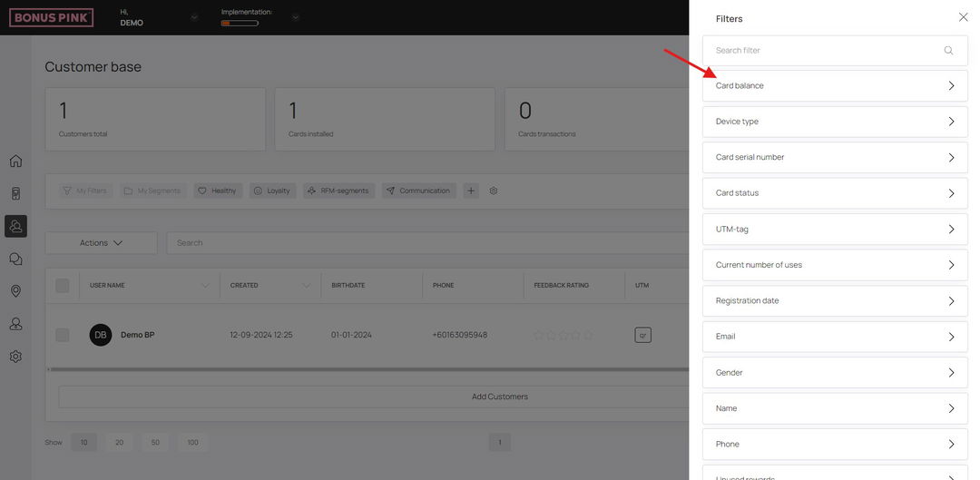The width and height of the screenshot is (980, 480).
Task: Expand the Current number of uses filter
Action: (x=835, y=265)
